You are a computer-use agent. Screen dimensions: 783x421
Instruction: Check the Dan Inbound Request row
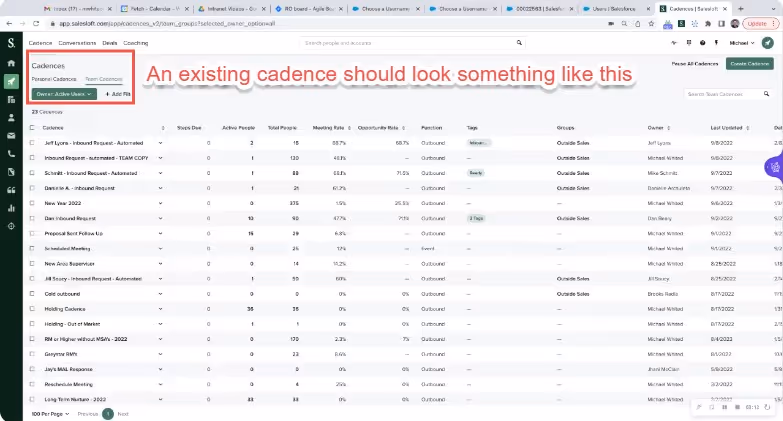32,218
